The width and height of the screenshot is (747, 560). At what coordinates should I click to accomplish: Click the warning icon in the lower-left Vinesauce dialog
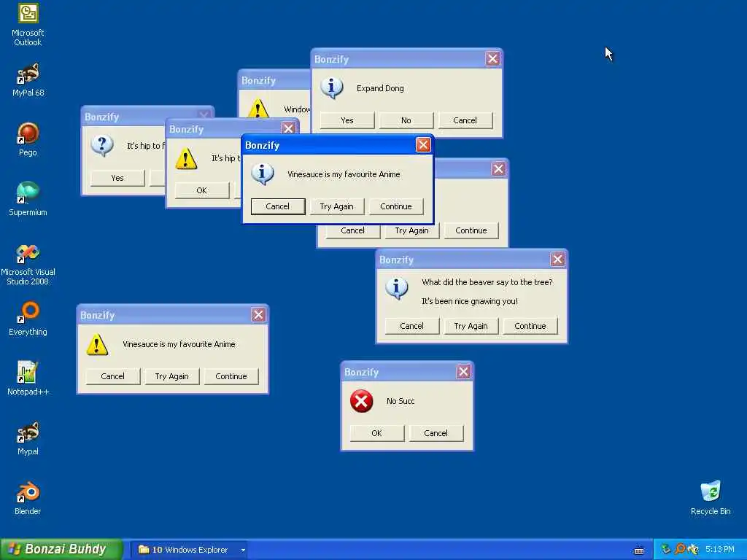point(97,344)
